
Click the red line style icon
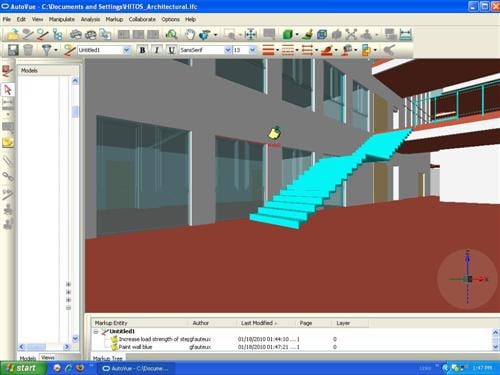coord(268,50)
